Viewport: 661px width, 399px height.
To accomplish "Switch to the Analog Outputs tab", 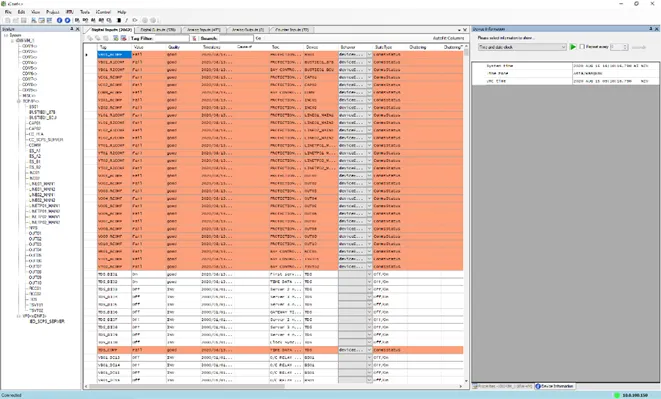I will click(x=248, y=30).
